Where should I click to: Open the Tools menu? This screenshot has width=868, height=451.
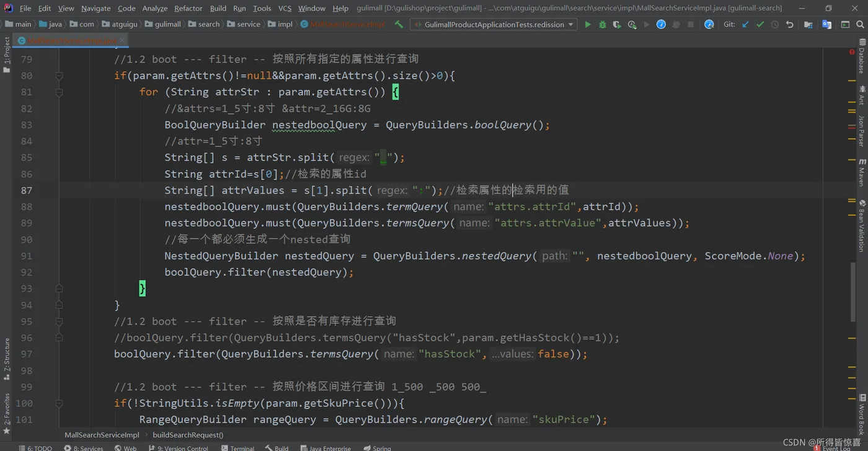click(x=262, y=8)
